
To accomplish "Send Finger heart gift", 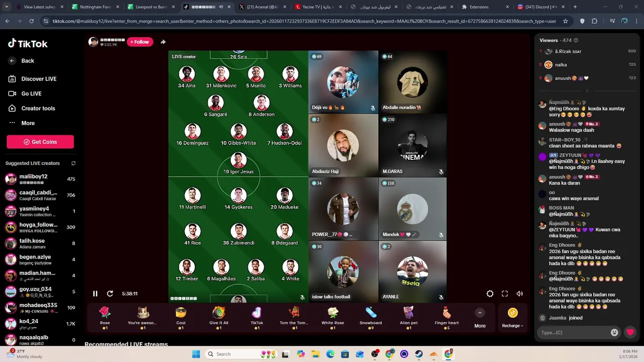I will (447, 318).
